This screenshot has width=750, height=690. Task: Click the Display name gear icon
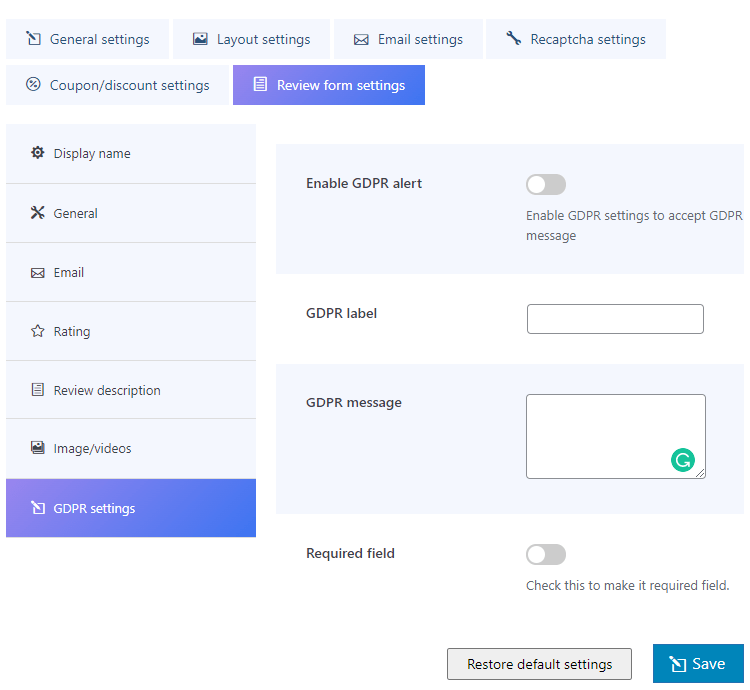[x=37, y=153]
